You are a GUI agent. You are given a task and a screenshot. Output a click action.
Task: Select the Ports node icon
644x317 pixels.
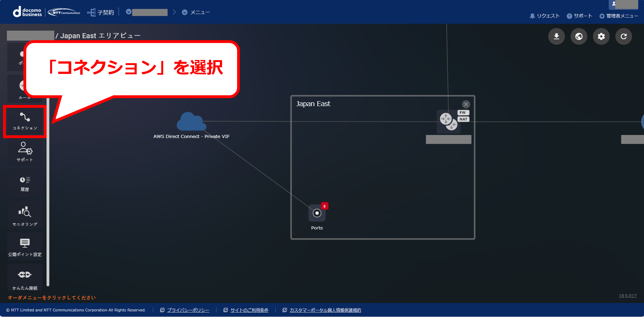tap(317, 213)
